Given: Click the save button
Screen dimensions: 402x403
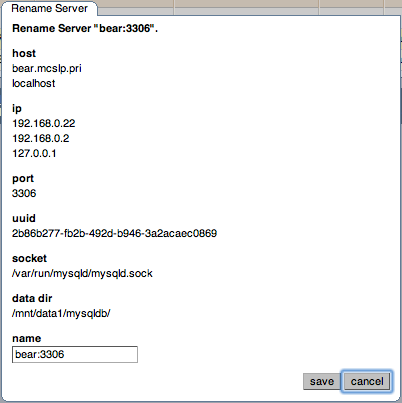Looking at the screenshot, I should pyautogui.click(x=321, y=381).
